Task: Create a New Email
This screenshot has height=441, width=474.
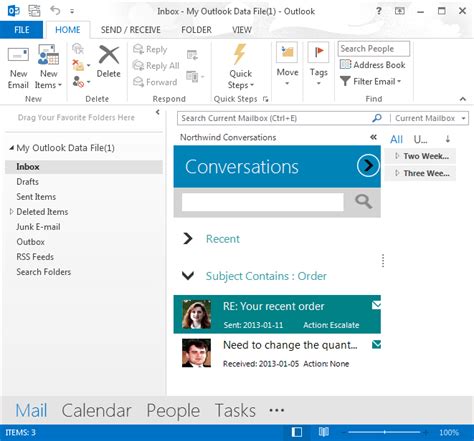Action: tap(18, 68)
